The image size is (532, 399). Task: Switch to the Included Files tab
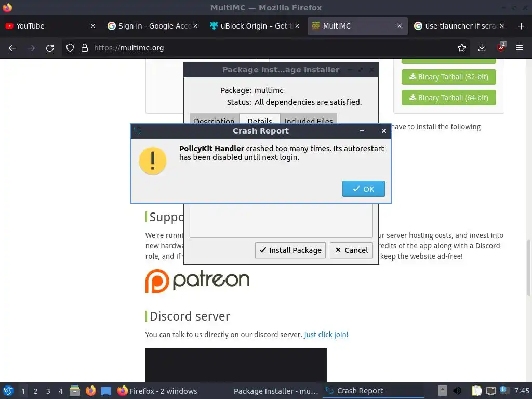click(x=309, y=119)
